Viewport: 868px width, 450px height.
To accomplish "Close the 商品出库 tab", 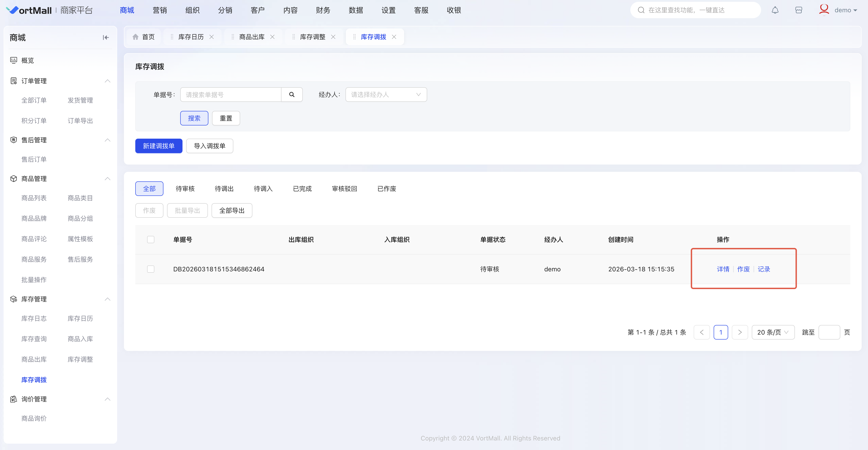I will [x=272, y=37].
